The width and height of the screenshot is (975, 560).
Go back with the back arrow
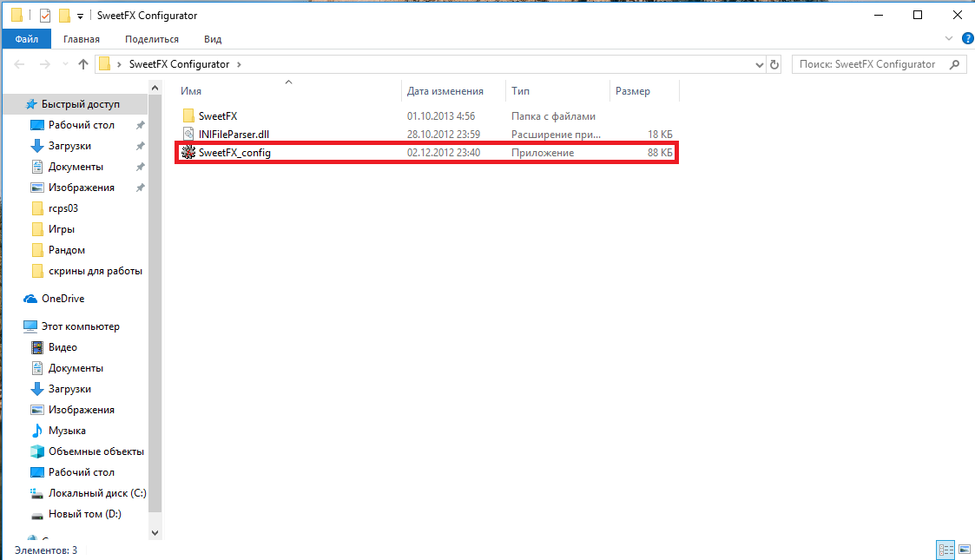coord(19,64)
